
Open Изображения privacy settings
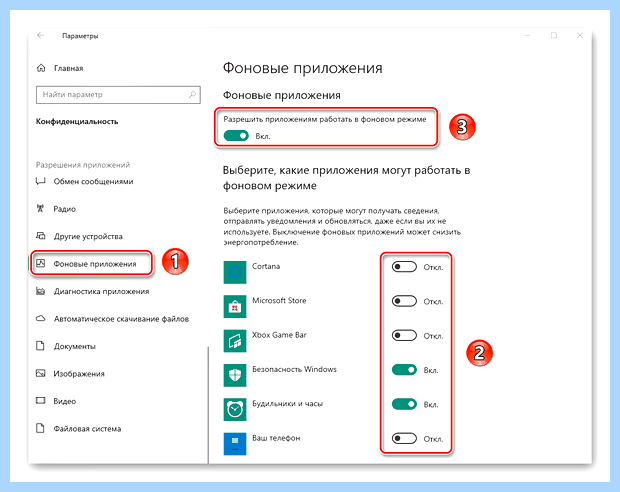click(79, 374)
